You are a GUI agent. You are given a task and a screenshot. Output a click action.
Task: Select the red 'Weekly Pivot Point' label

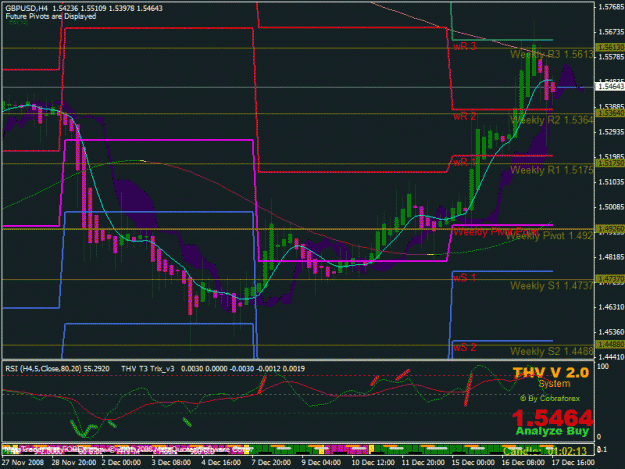click(496, 232)
